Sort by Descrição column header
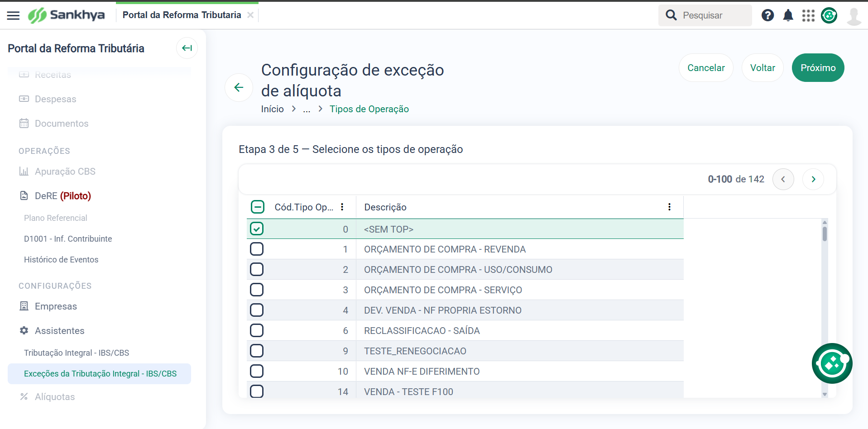Viewport: 868px width, 429px height. (x=385, y=207)
